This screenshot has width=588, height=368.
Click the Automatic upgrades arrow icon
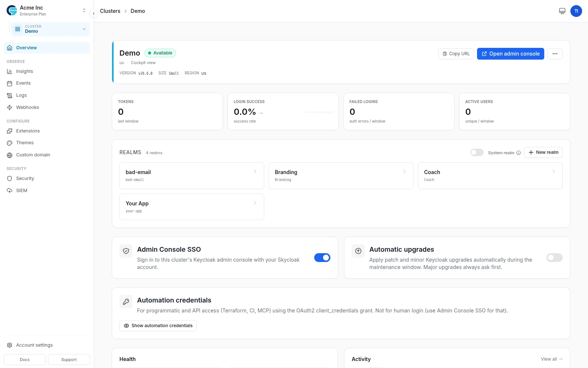pos(358,251)
